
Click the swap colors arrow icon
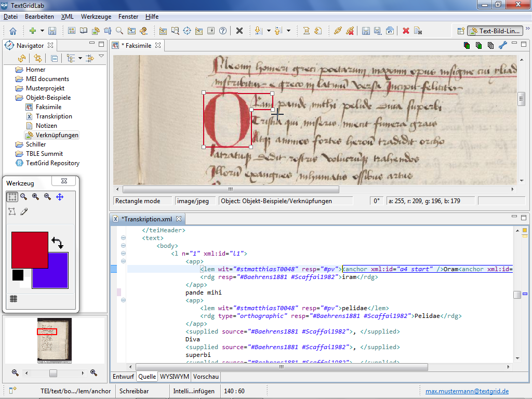pyautogui.click(x=57, y=243)
